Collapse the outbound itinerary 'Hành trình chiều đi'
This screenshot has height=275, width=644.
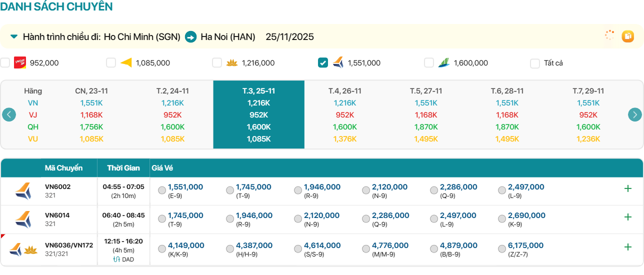14,36
